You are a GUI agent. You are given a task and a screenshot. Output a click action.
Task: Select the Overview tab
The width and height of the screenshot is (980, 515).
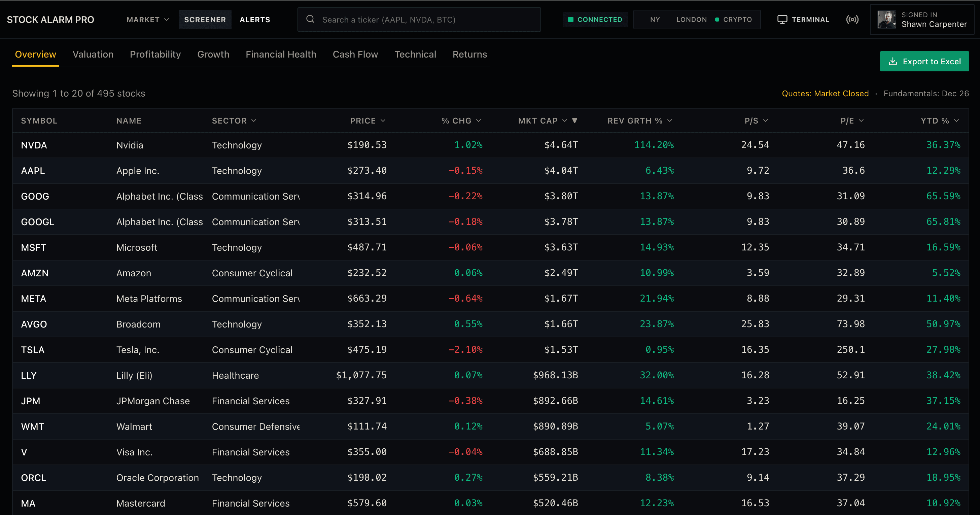coord(35,55)
